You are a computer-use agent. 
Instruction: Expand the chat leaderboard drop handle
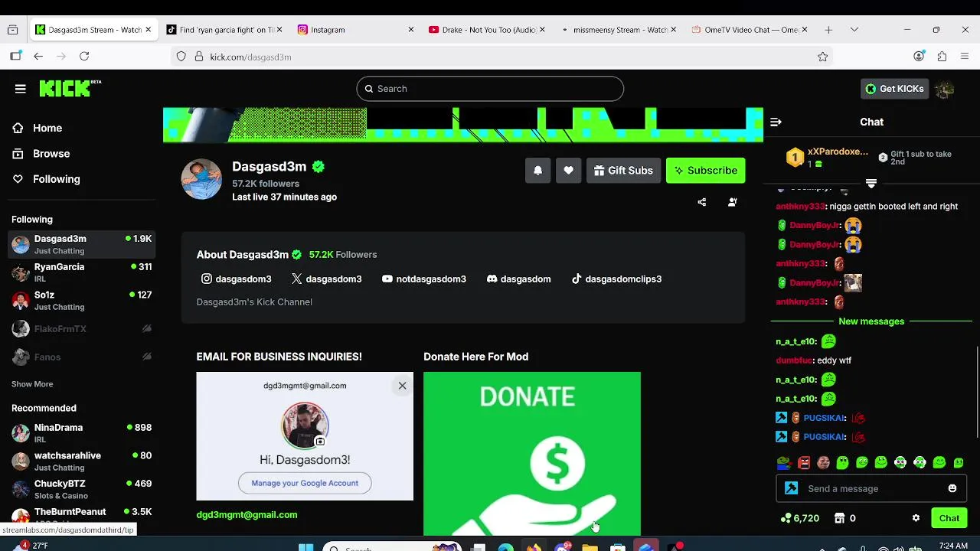(871, 184)
